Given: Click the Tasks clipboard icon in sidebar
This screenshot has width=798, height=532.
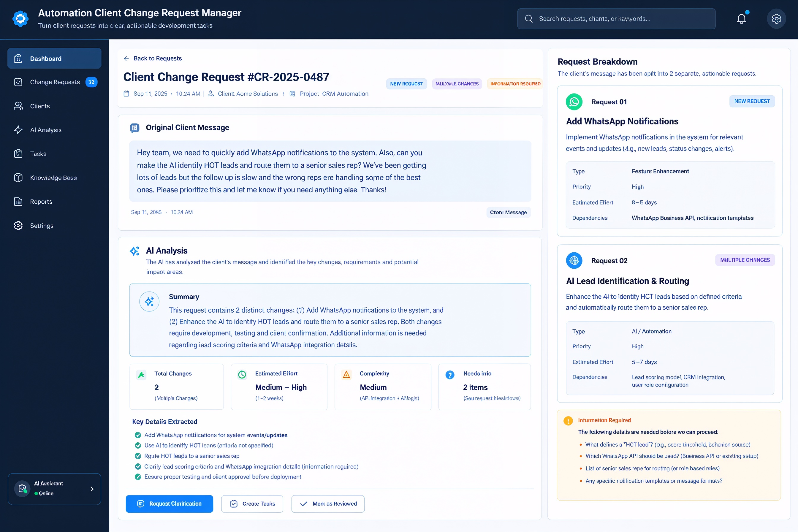Looking at the screenshot, I should [x=18, y=154].
